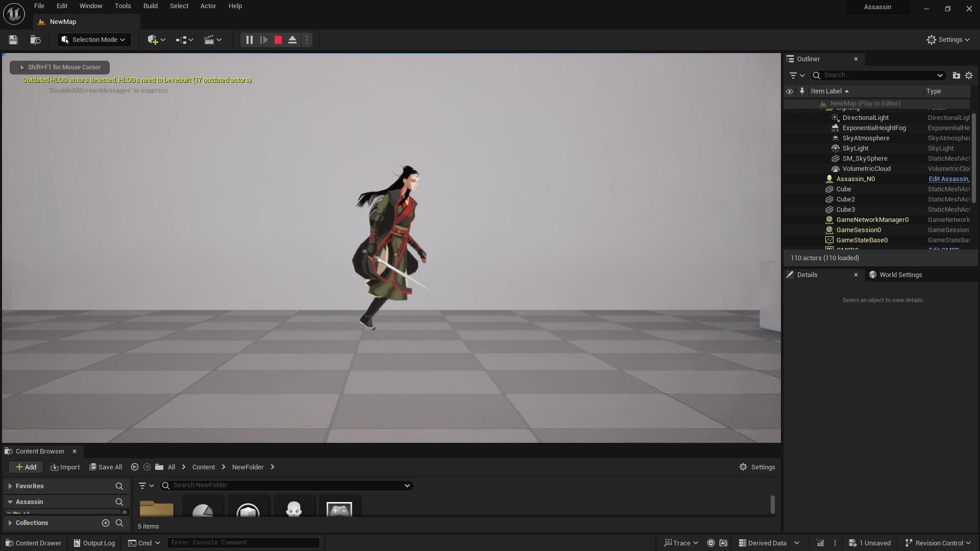Image resolution: width=980 pixels, height=551 pixels.
Task: Open the Window menu
Action: click(91, 6)
